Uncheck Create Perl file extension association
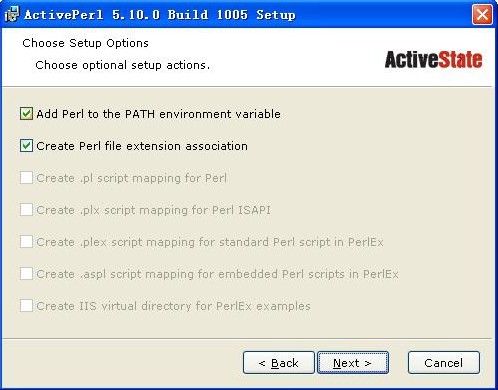 coord(26,146)
